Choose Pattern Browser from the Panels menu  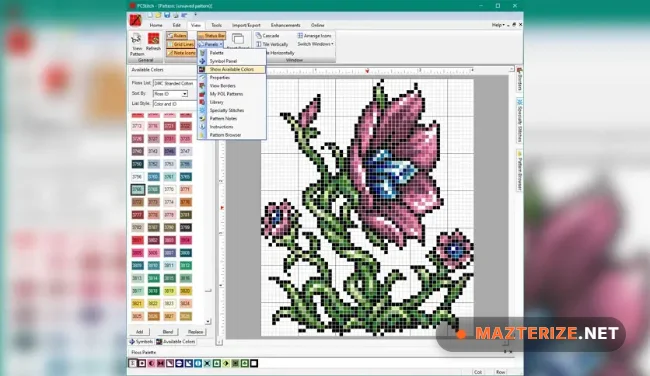pyautogui.click(x=231, y=135)
